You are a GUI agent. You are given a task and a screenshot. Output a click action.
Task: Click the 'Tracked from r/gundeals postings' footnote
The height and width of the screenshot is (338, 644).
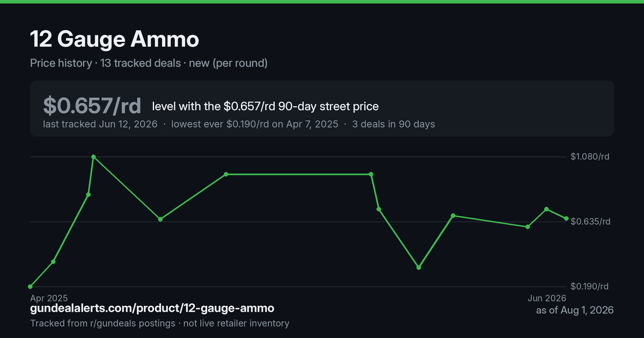103,324
